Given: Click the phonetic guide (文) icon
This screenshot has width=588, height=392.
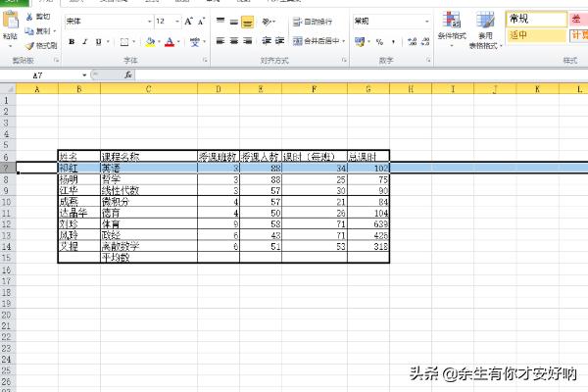Looking at the screenshot, I should coord(195,41).
